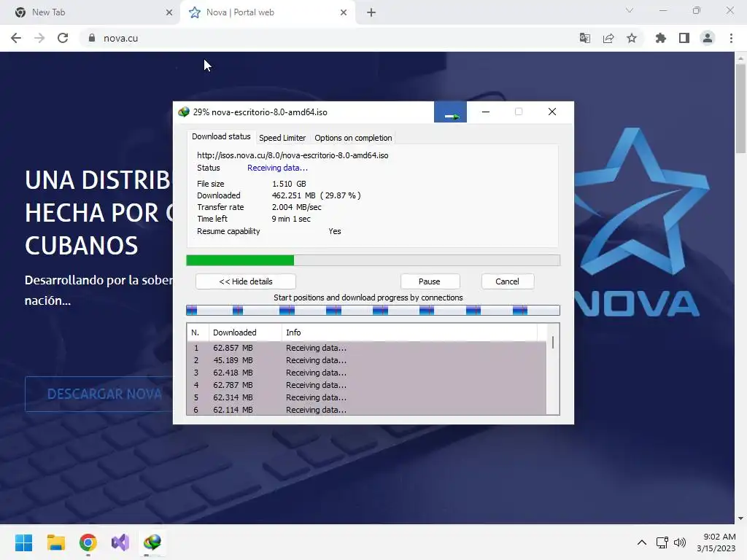The width and height of the screenshot is (747, 560).
Task: Click the Nova star logo on the page
Action: (640, 203)
